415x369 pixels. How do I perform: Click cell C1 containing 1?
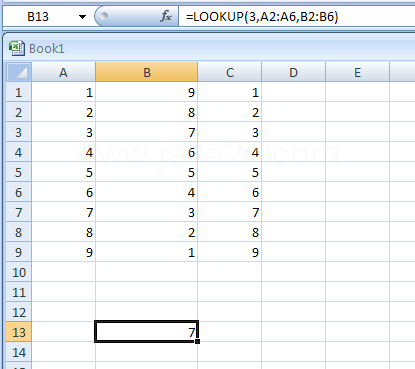230,92
